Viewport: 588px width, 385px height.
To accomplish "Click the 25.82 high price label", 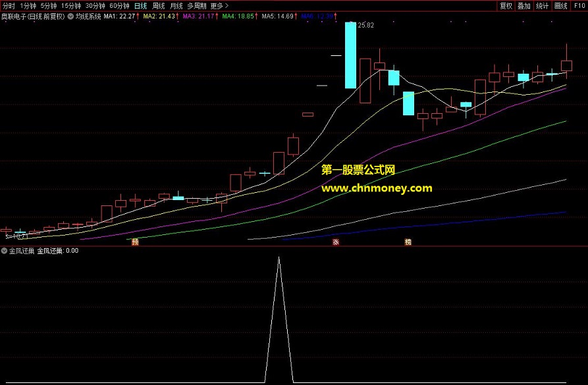I will 365,25.
